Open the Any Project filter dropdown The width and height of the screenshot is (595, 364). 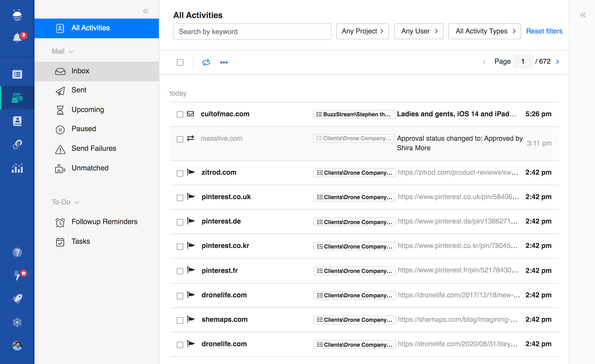tap(362, 31)
